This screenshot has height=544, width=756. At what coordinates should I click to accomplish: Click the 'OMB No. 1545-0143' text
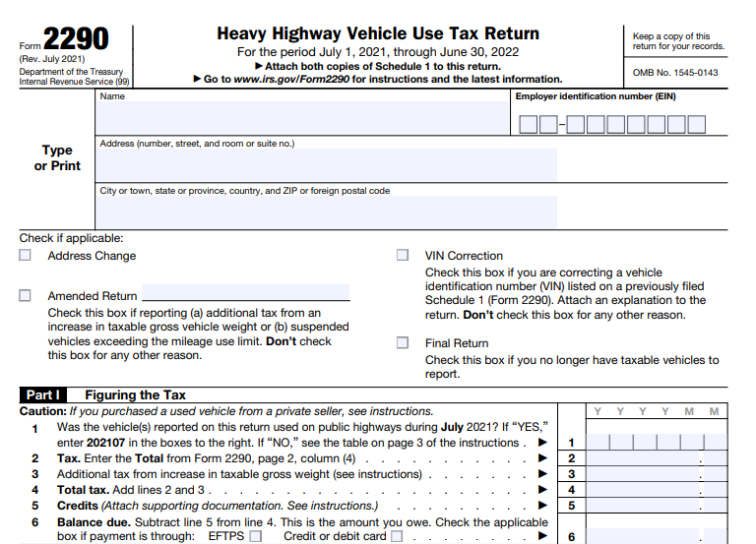(x=675, y=73)
